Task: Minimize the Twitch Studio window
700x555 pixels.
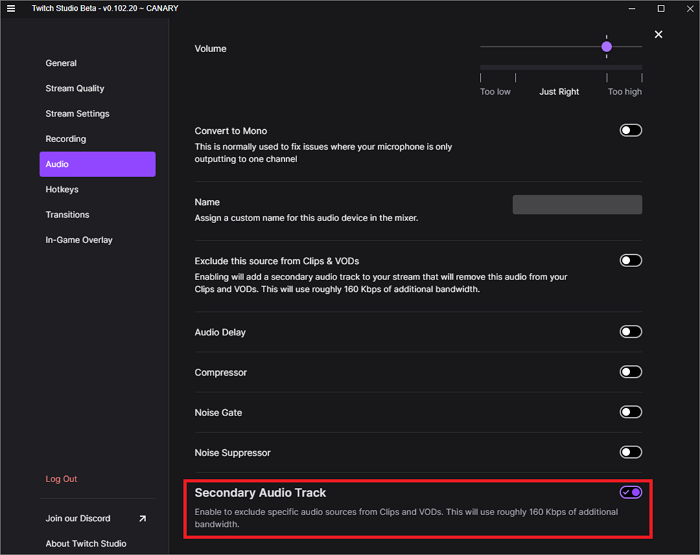Action: pos(632,8)
